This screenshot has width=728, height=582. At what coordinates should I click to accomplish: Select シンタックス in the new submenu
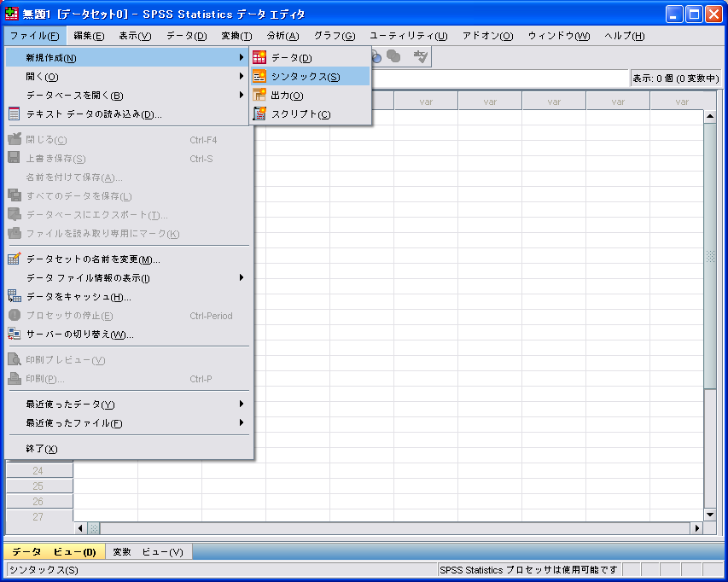(305, 77)
